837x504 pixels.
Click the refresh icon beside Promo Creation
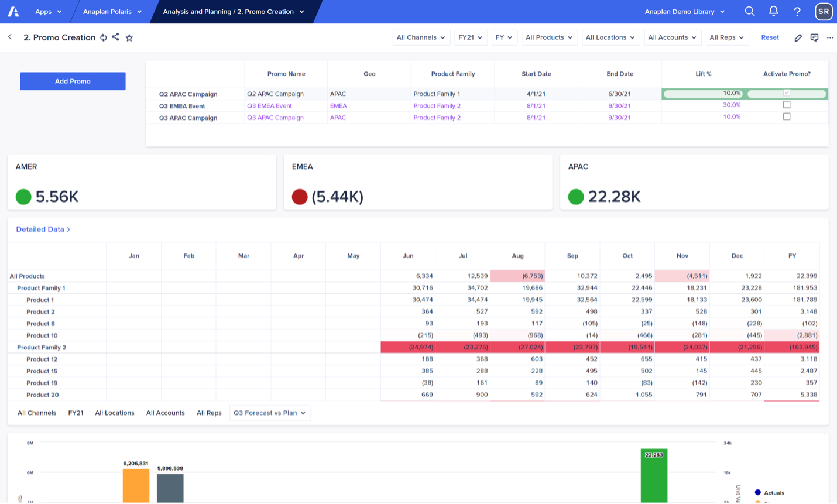coord(104,37)
